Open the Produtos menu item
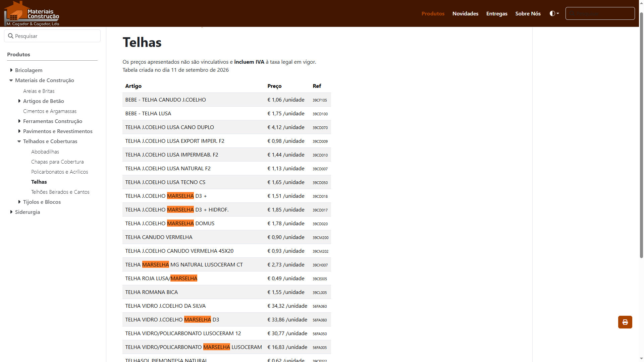 (433, 13)
